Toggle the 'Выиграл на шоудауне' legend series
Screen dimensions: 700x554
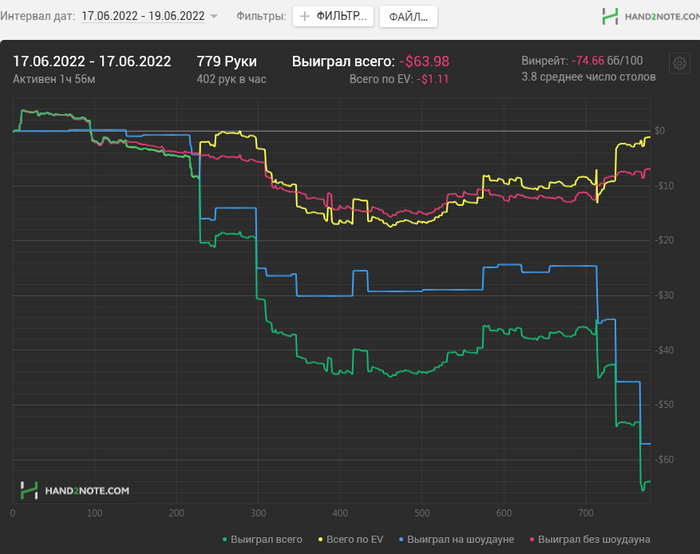(456, 539)
